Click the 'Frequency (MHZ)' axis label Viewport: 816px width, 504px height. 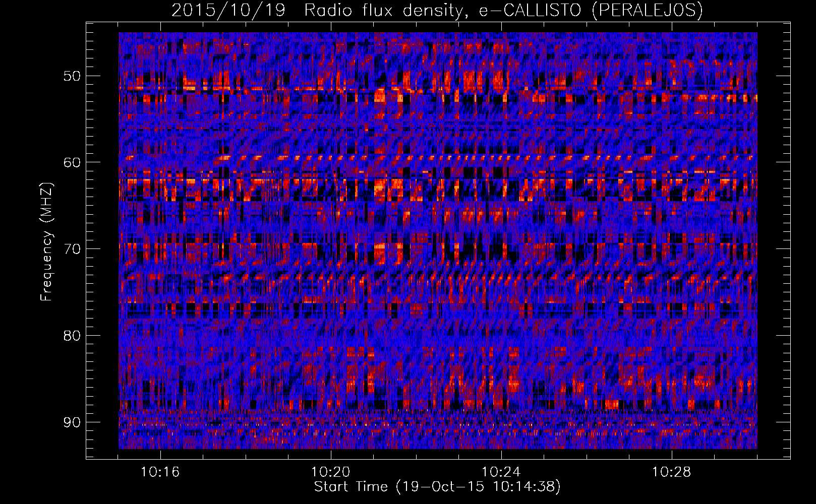pyautogui.click(x=46, y=242)
